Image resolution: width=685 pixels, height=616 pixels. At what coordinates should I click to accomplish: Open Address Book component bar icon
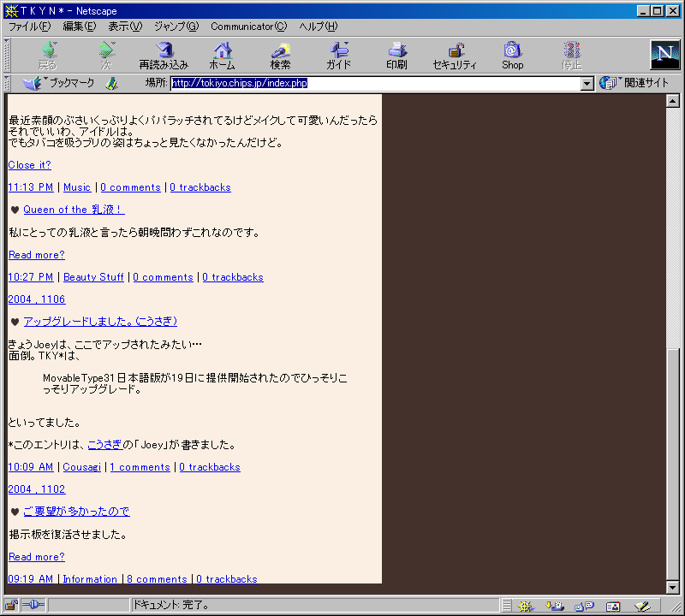pos(613,606)
